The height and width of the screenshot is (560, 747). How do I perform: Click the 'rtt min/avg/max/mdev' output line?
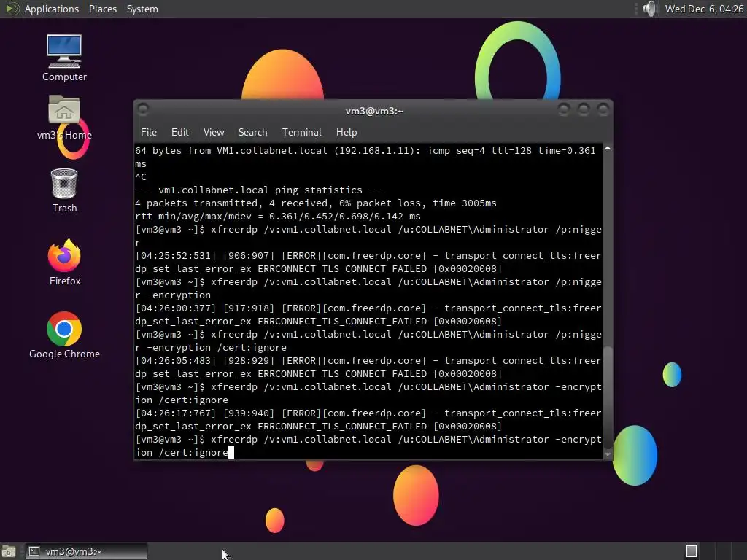[x=278, y=216]
